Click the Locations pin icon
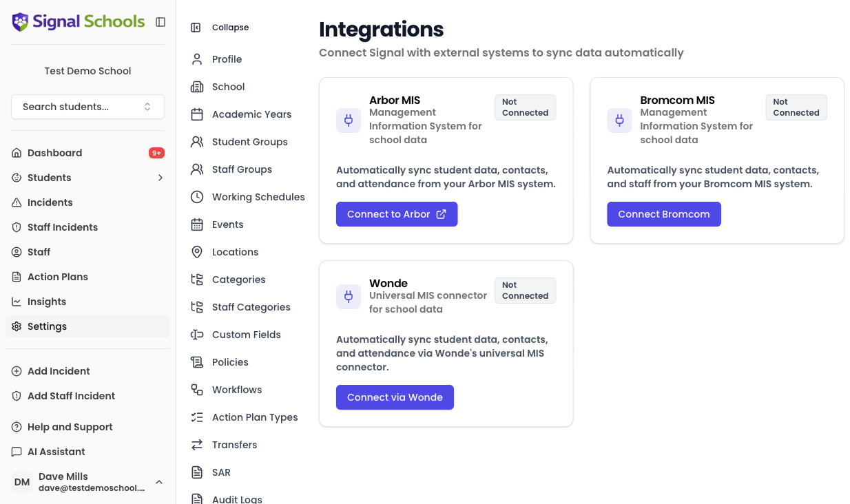This screenshot has height=504, width=850. coord(197,252)
